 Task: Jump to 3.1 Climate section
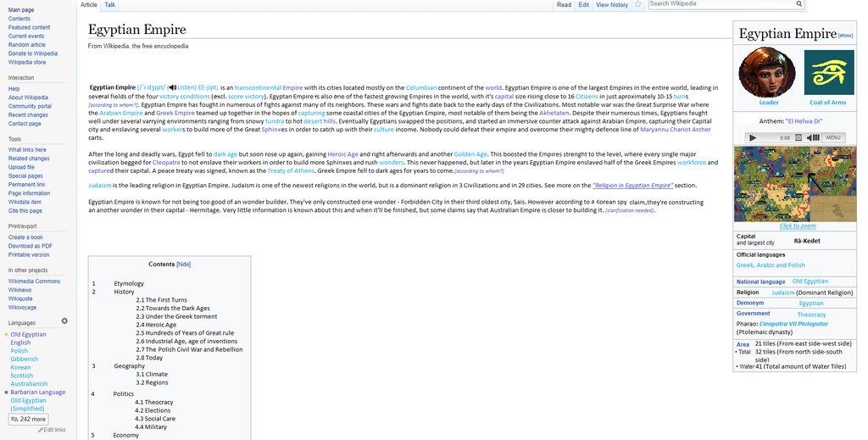[152, 375]
